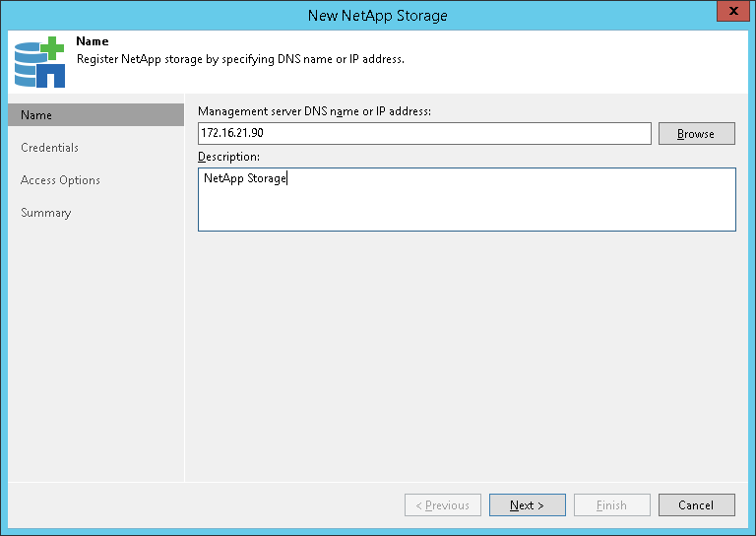This screenshot has height=536, width=756.
Task: Click the Register NetApp storage instruction text
Action: (x=240, y=58)
